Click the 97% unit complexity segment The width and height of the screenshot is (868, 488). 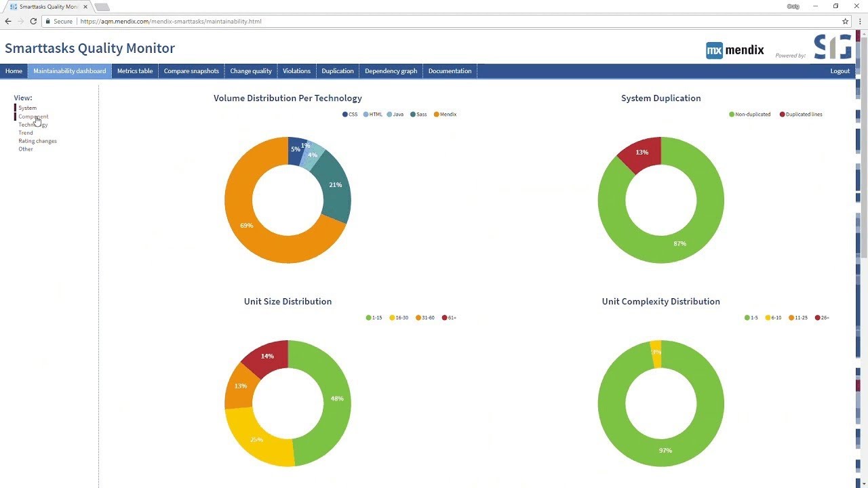pos(665,450)
